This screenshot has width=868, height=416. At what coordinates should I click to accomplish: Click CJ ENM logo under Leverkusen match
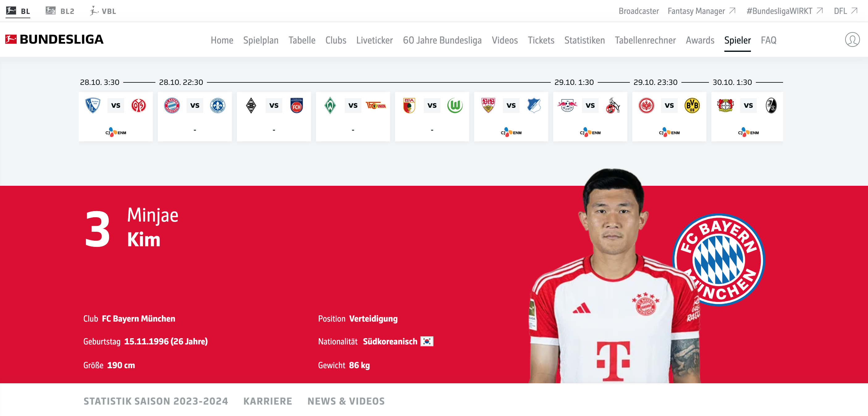[x=748, y=132]
